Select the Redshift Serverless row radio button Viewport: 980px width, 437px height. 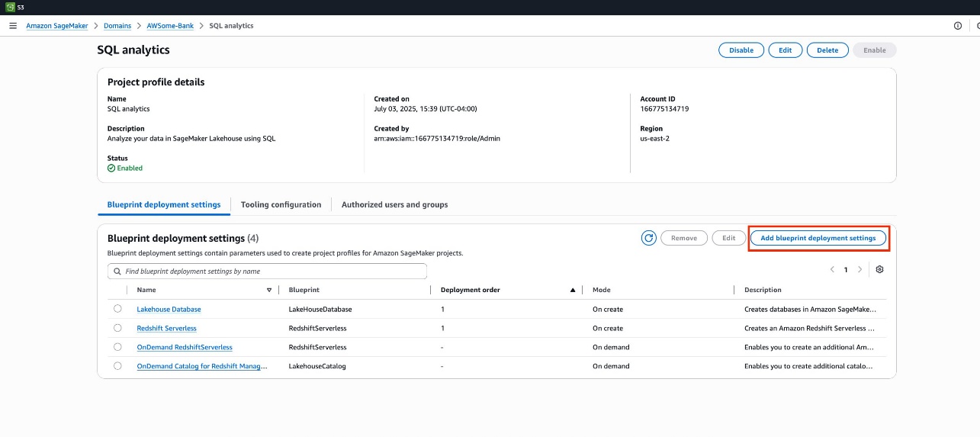(117, 328)
